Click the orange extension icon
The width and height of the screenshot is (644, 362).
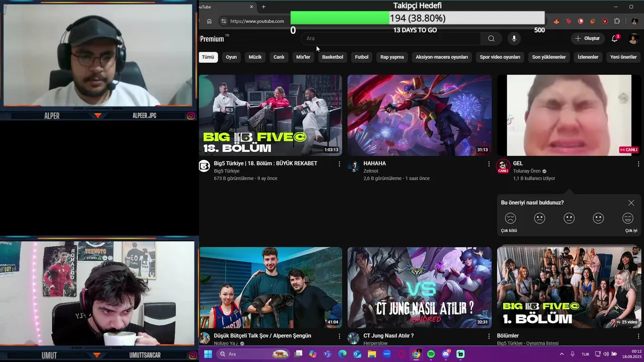tap(593, 21)
